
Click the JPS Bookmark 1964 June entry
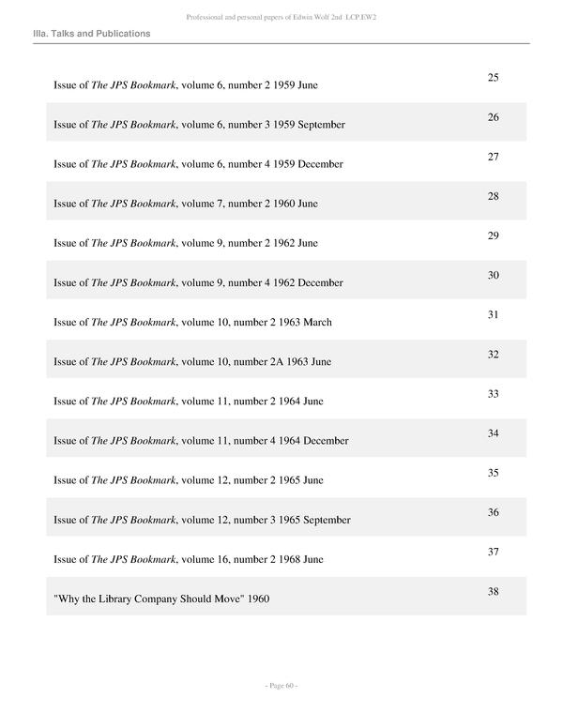189,401
